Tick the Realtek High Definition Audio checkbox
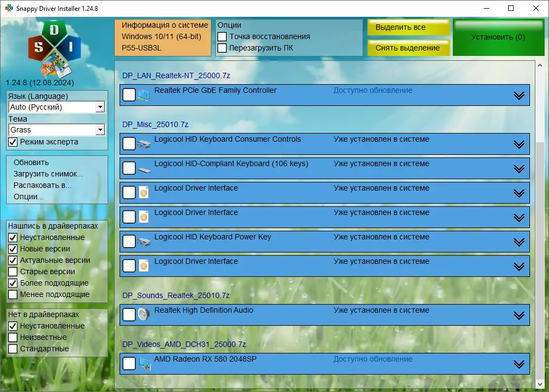The width and height of the screenshot is (549, 392). 129,314
